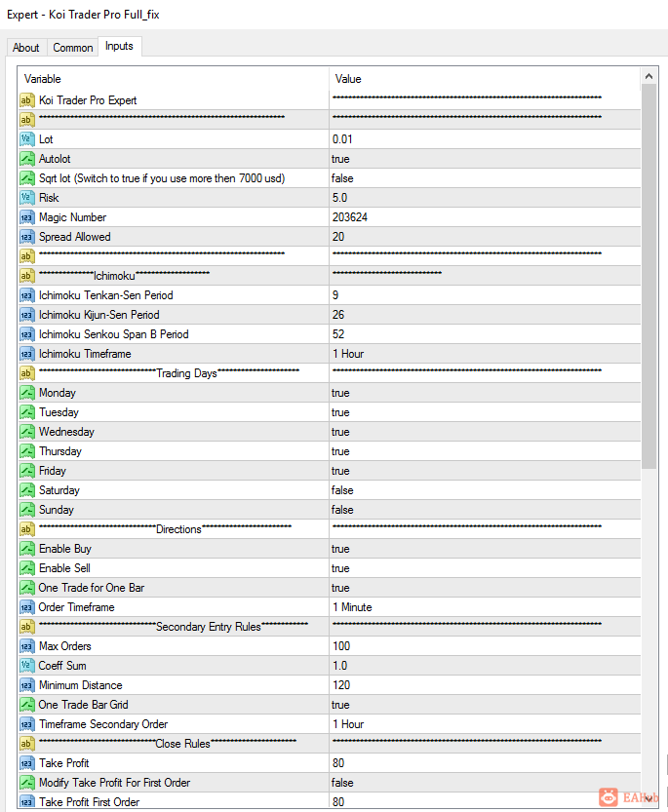Click the boolean icon next to Enable Buy
Screen dimensions: 668x812
coord(27,549)
